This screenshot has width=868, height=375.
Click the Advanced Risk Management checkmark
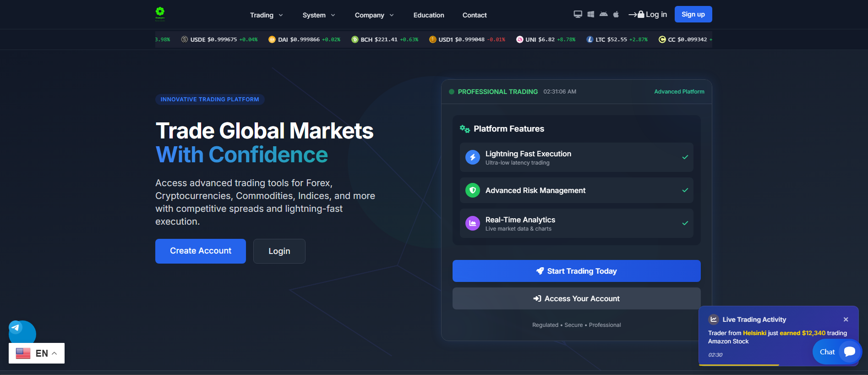pos(685,190)
